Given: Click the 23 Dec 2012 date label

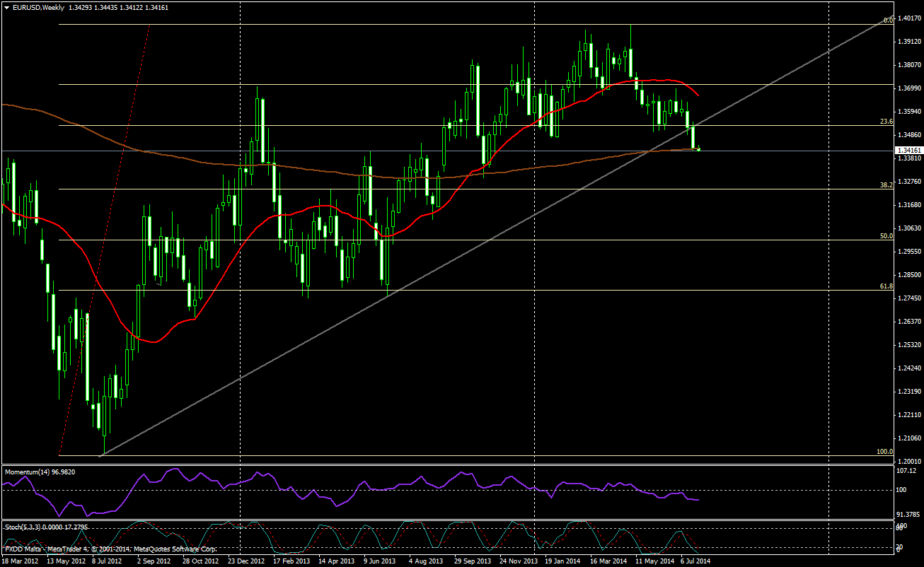Looking at the screenshot, I should pos(245,561).
